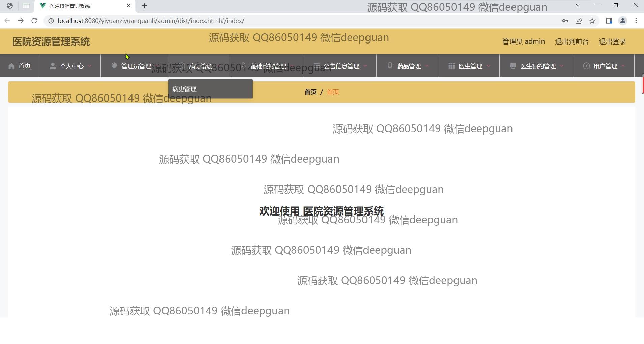The height and width of the screenshot is (344, 644).
Task: Go forward with the browser forward arrow
Action: (21, 21)
